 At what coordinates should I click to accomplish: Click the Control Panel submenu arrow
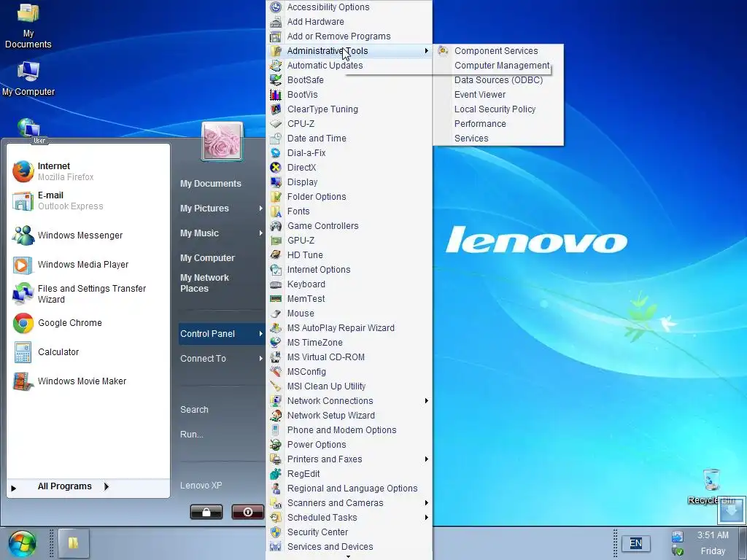261,334
